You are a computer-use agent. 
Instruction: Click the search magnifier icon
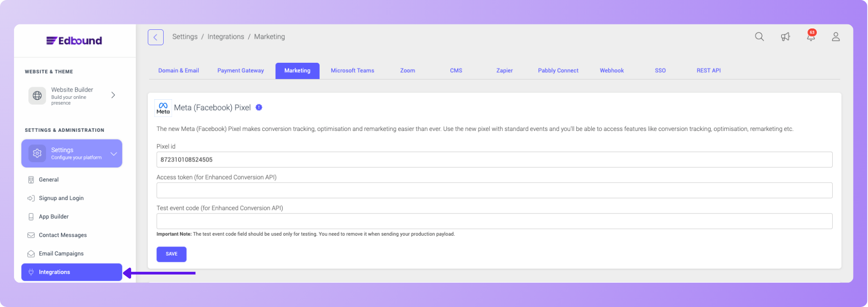[759, 37]
